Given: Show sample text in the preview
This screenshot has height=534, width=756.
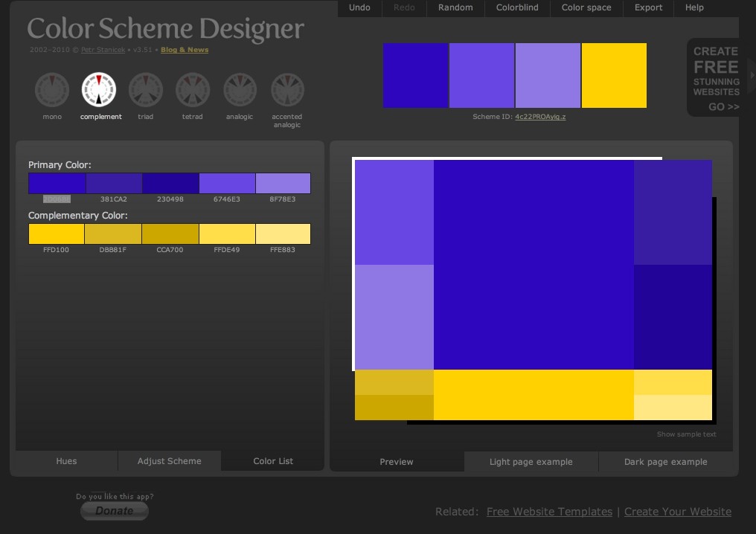Looking at the screenshot, I should [x=685, y=434].
